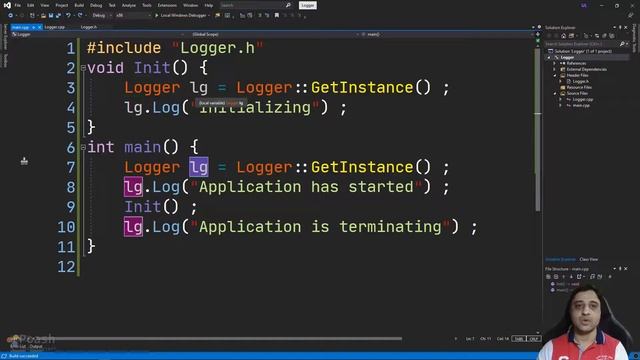Close the File Structure panel
640x360 pixels.
click(x=626, y=269)
